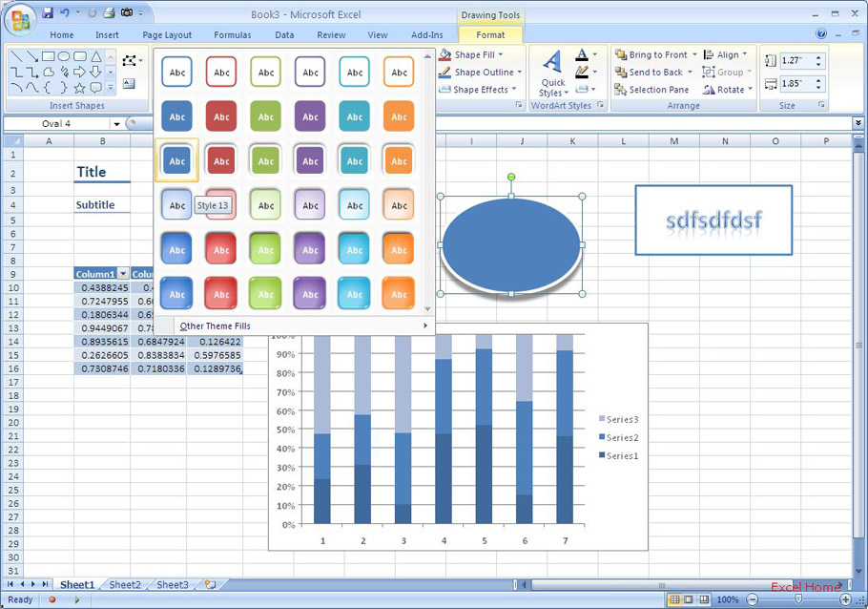Viewport: 868px width, 609px height.
Task: Click the round Office button
Action: click(19, 19)
